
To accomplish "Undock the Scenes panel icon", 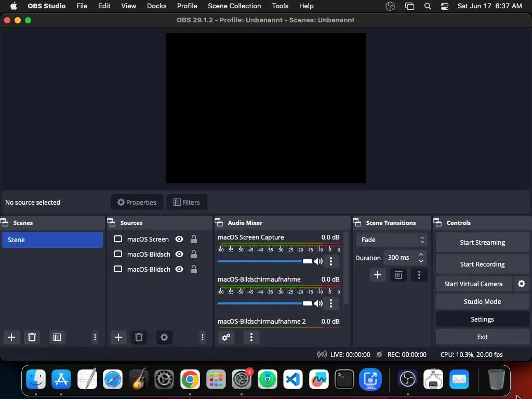I will coord(4,223).
